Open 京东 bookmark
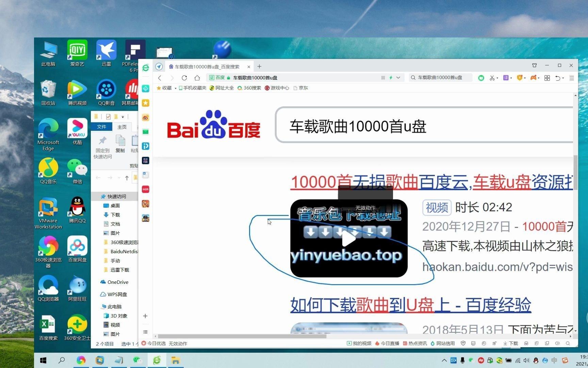Screen dimensions: 588x368 point(301,88)
